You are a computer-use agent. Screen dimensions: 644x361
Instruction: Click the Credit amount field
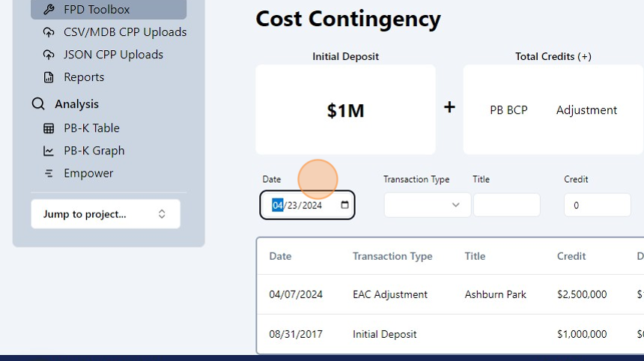597,205
